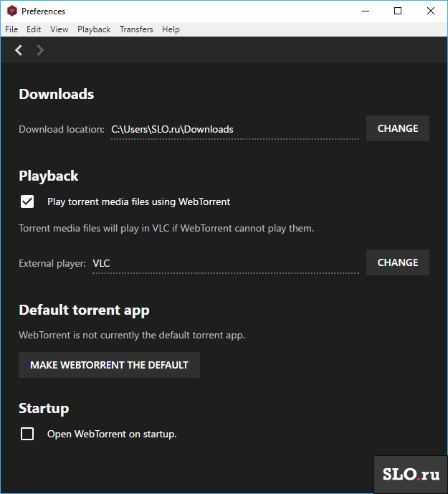Close the Preferences window
Image resolution: width=448 pixels, height=494 pixels.
pyautogui.click(x=431, y=11)
